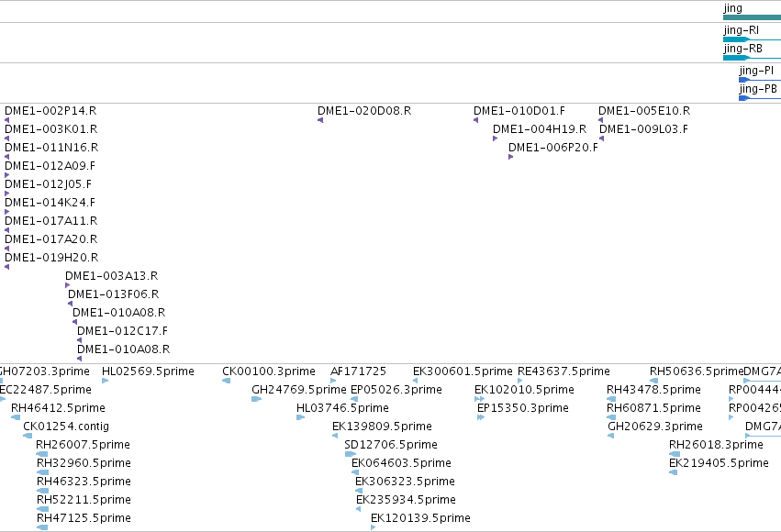Click the DME1-003A13.R label

tap(112, 276)
